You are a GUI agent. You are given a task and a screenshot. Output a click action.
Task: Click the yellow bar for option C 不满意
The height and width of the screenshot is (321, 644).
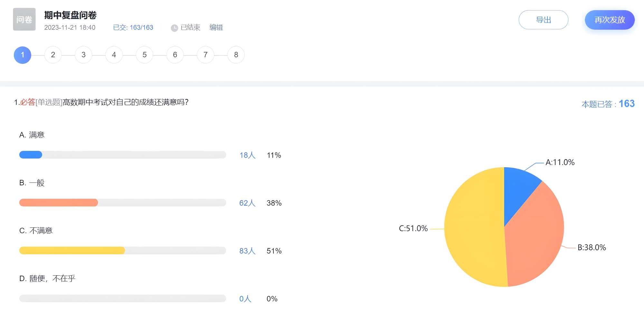tap(72, 251)
